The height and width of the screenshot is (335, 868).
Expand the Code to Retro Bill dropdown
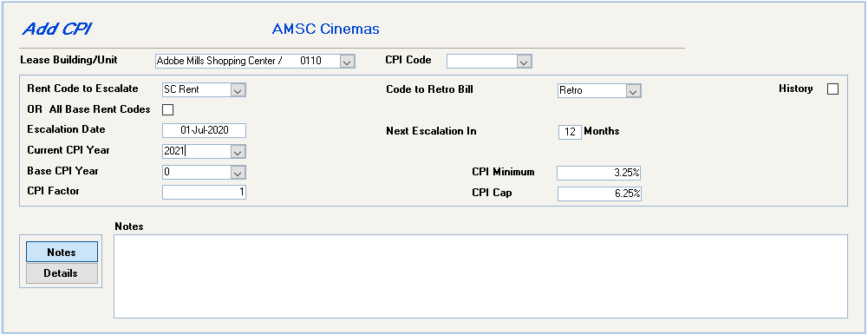point(633,90)
